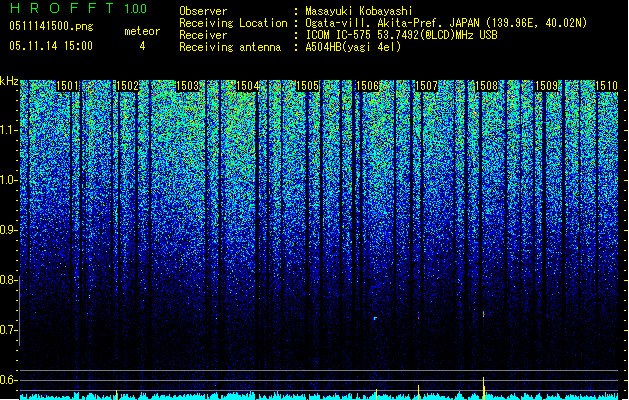
Task: Click the 0.7 kHz axis label
Action: click(x=8, y=330)
